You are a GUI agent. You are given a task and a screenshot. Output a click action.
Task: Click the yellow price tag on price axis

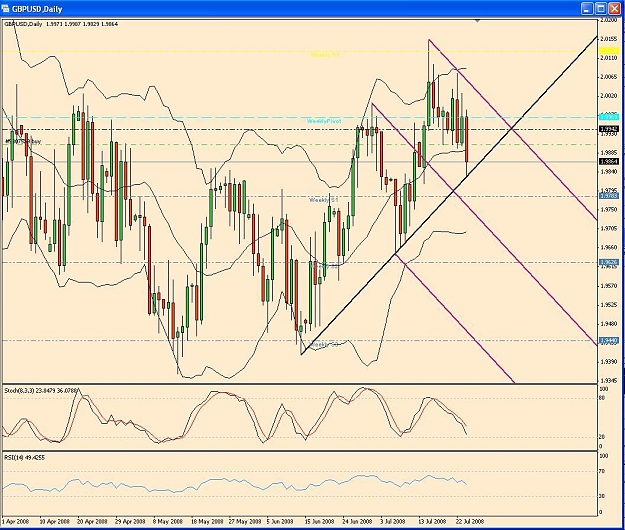point(609,50)
